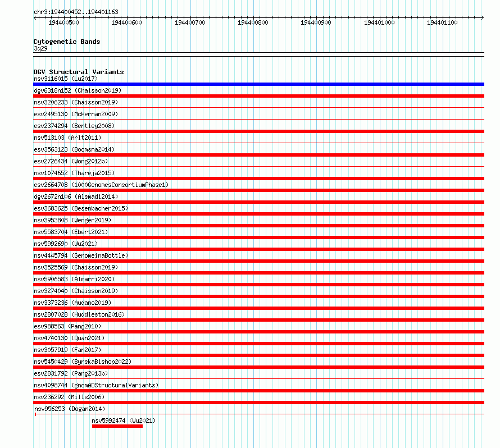Click nsv4098744 (gnomADStructuralVariants) label
The width and height of the screenshot is (500, 448).
(x=96, y=385)
